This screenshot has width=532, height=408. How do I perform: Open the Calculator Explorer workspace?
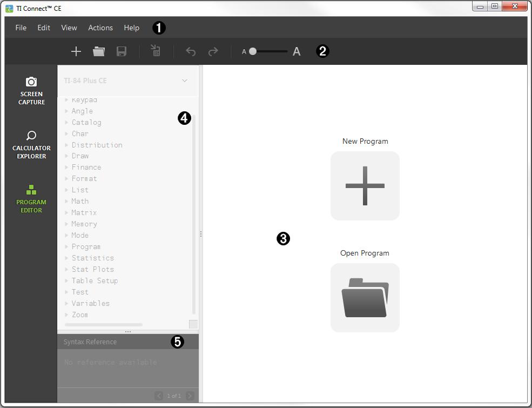31,145
